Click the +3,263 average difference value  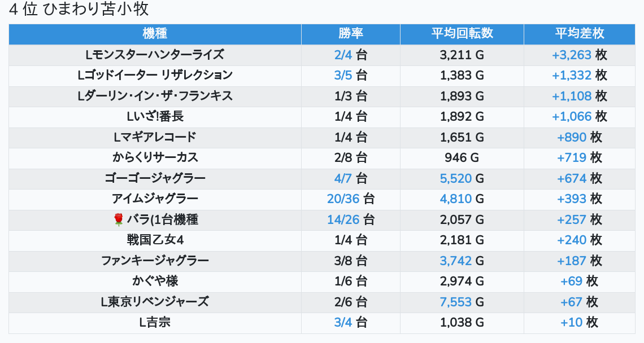pyautogui.click(x=572, y=55)
